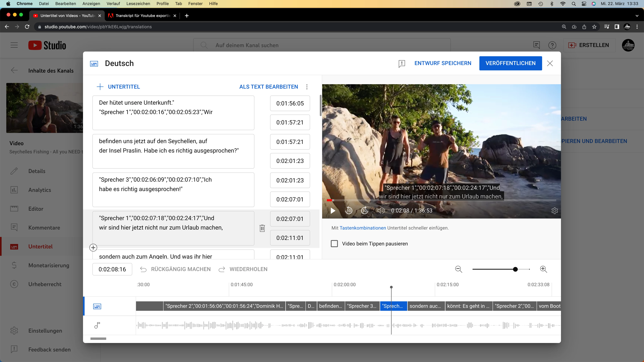644x362 pixels.
Task: Click the forward 10 seconds icon
Action: [x=364, y=211]
